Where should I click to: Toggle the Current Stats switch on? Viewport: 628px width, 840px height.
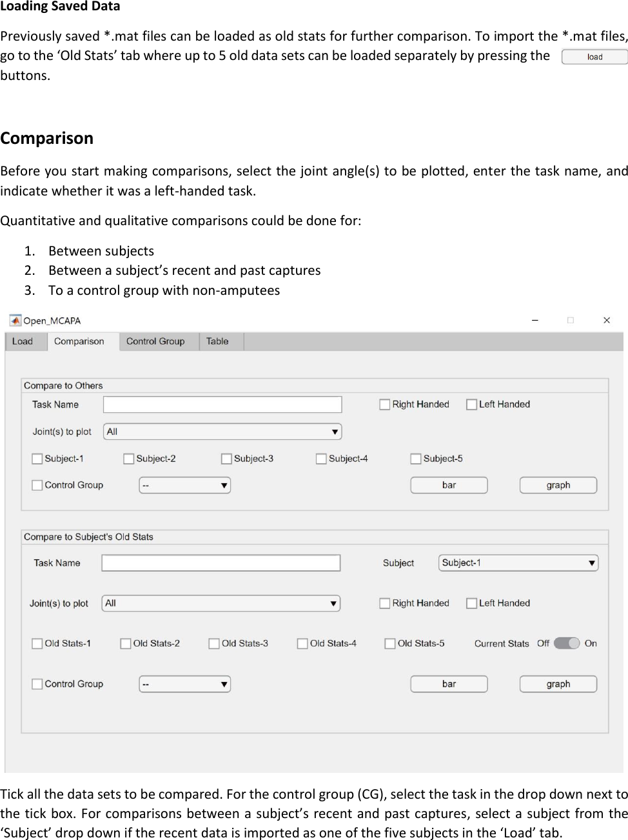566,643
